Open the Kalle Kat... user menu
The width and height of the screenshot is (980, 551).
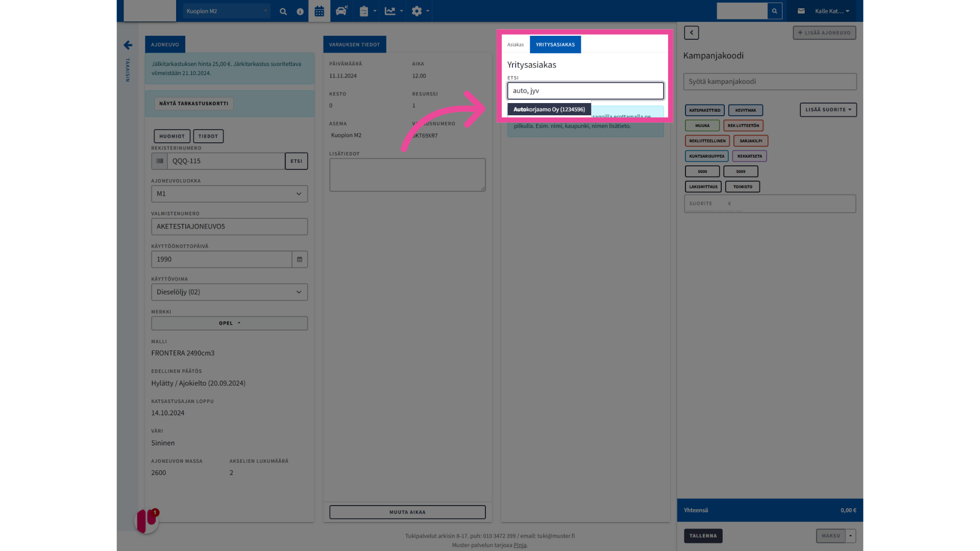click(832, 11)
